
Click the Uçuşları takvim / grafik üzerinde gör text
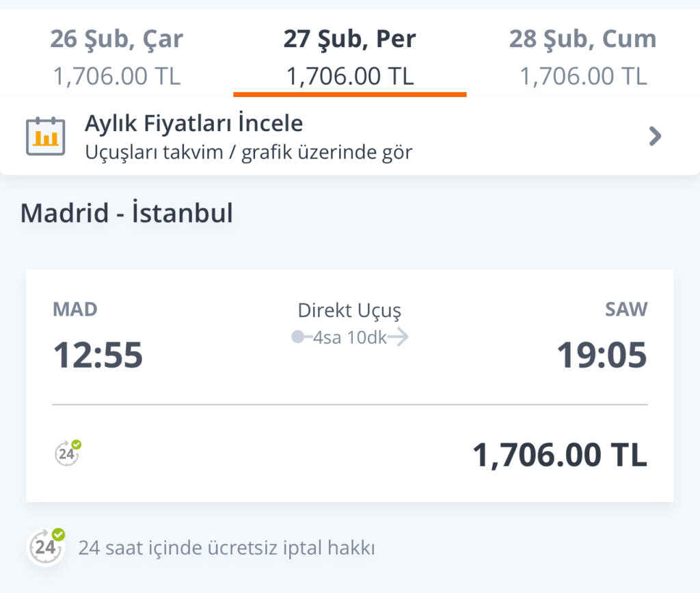coord(248,152)
